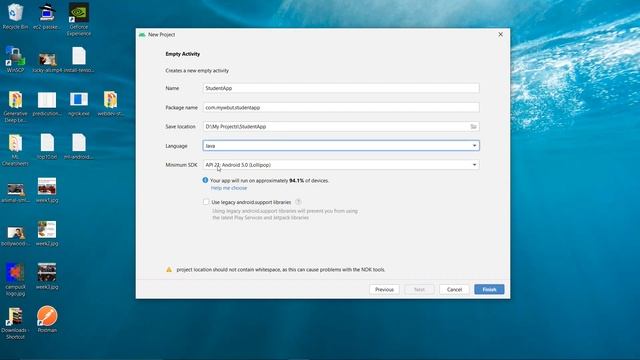Click the Finish button

[x=489, y=289]
